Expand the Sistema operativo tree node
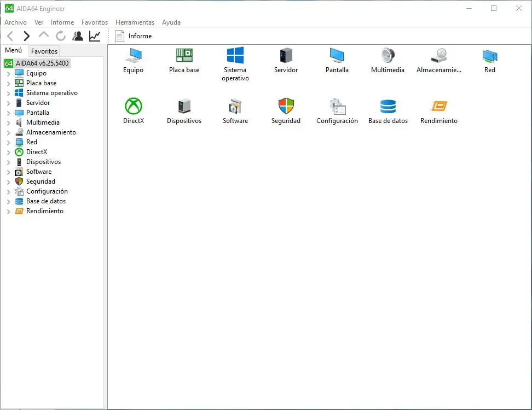 click(x=8, y=93)
